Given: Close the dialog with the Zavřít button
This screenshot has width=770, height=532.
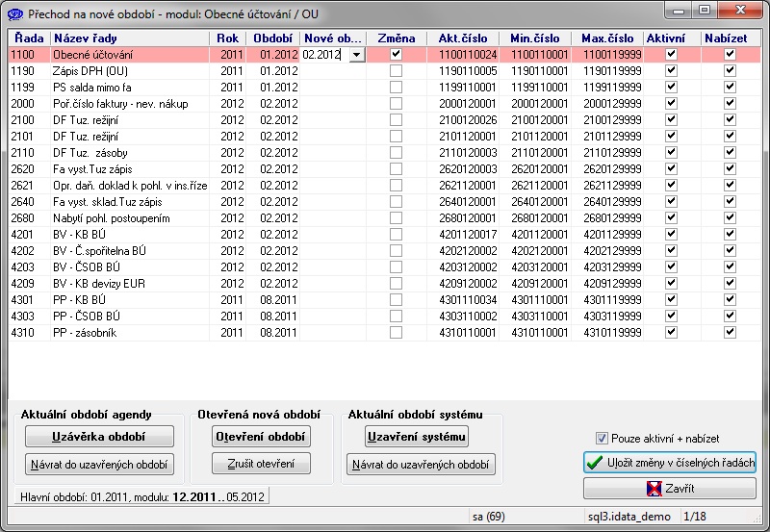Looking at the screenshot, I should coord(670,489).
